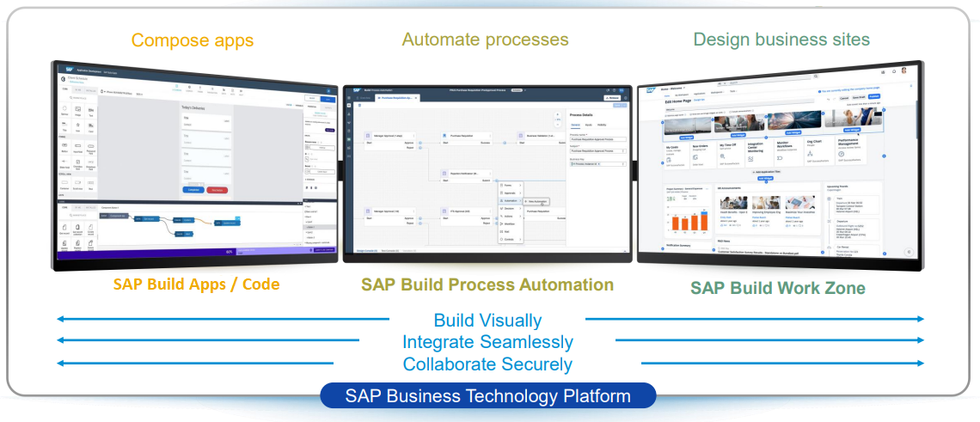The width and height of the screenshot is (980, 422).
Task: Click the Release button in Process Automation
Action: pos(612,98)
